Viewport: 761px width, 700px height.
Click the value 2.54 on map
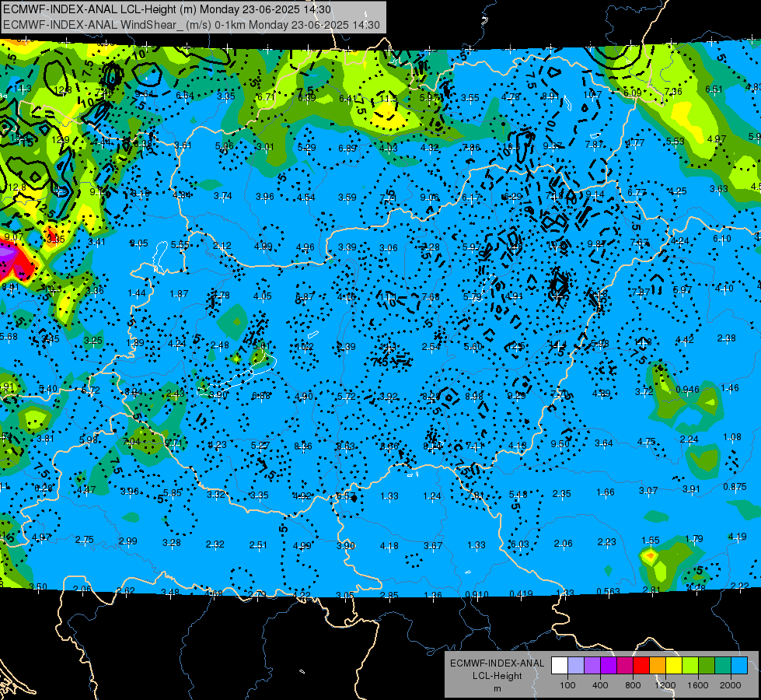point(431,346)
